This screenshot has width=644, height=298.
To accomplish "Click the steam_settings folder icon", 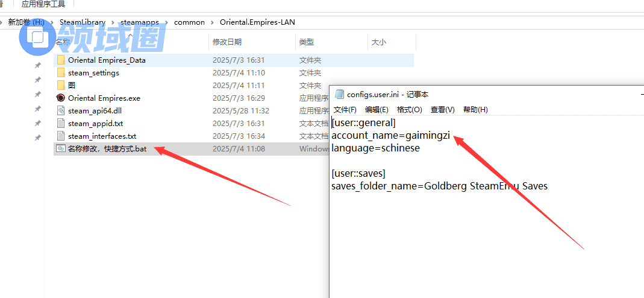I will coord(60,73).
